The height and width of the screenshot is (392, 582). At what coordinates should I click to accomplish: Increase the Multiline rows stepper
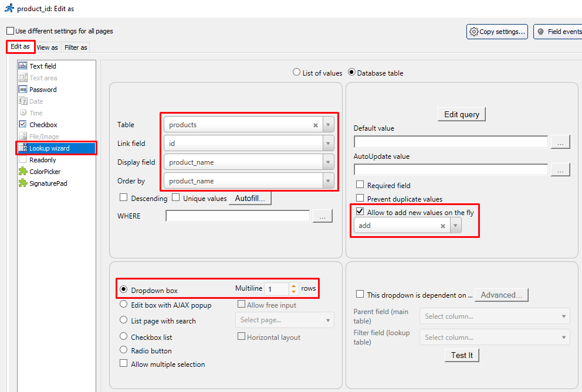point(294,286)
